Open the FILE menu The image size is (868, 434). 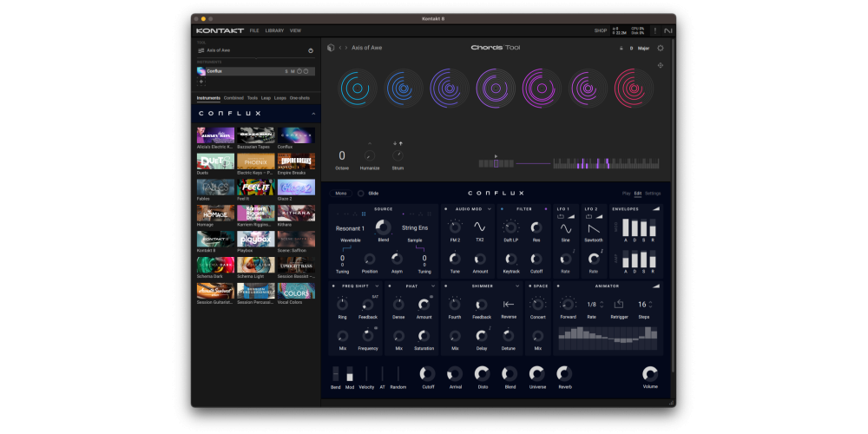(254, 31)
